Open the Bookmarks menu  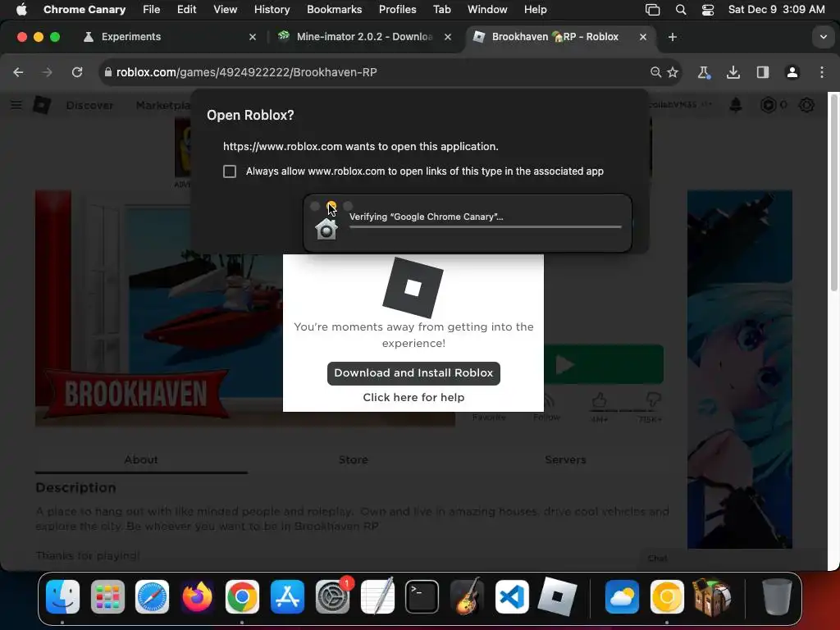tap(335, 10)
